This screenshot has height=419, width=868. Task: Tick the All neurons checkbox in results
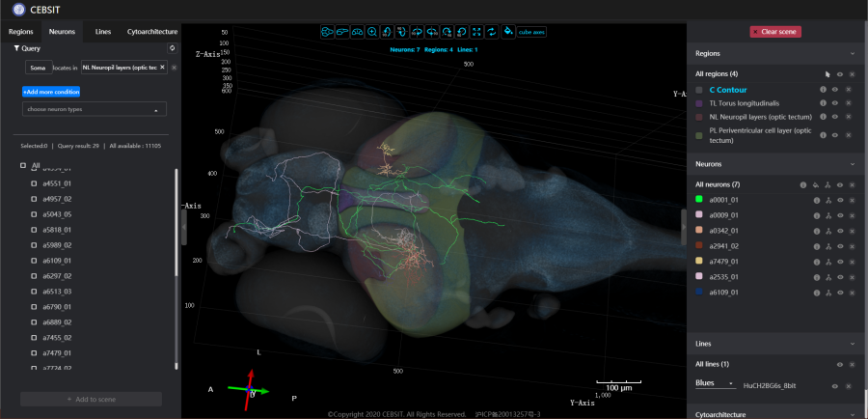point(23,166)
